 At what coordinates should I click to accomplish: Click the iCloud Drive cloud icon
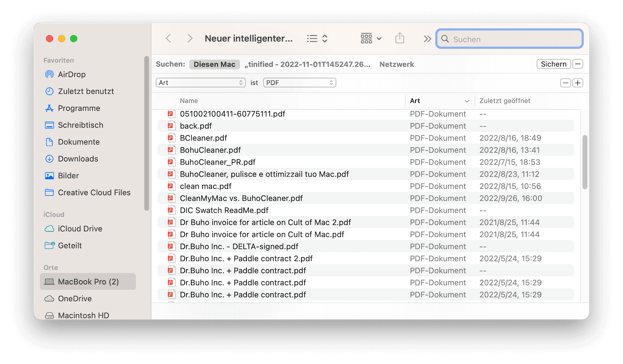pos(49,229)
